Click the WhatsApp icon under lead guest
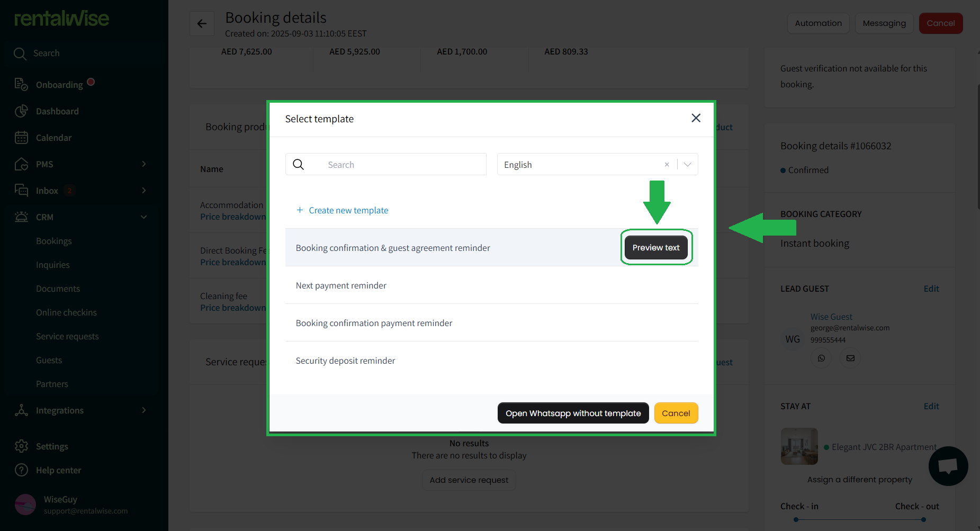 [x=821, y=358]
